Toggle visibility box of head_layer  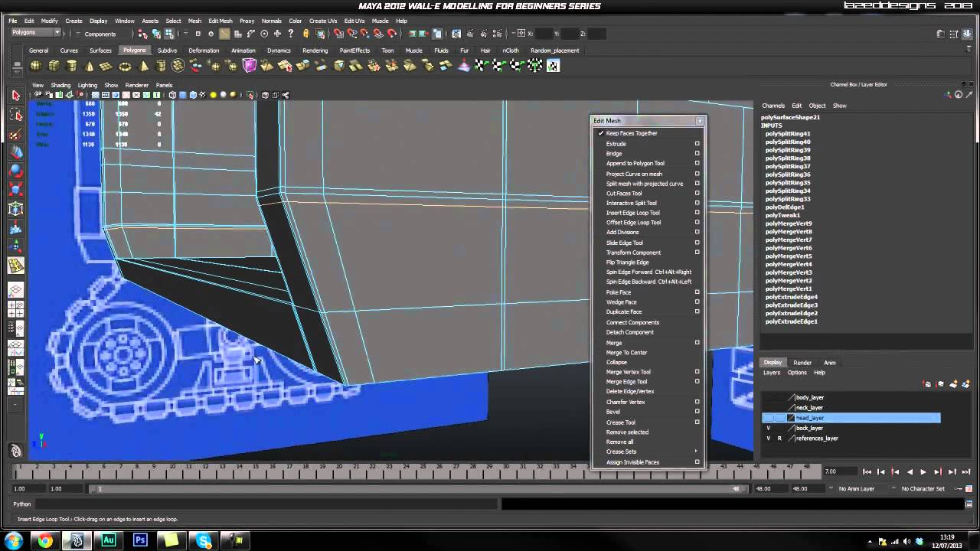click(x=769, y=418)
